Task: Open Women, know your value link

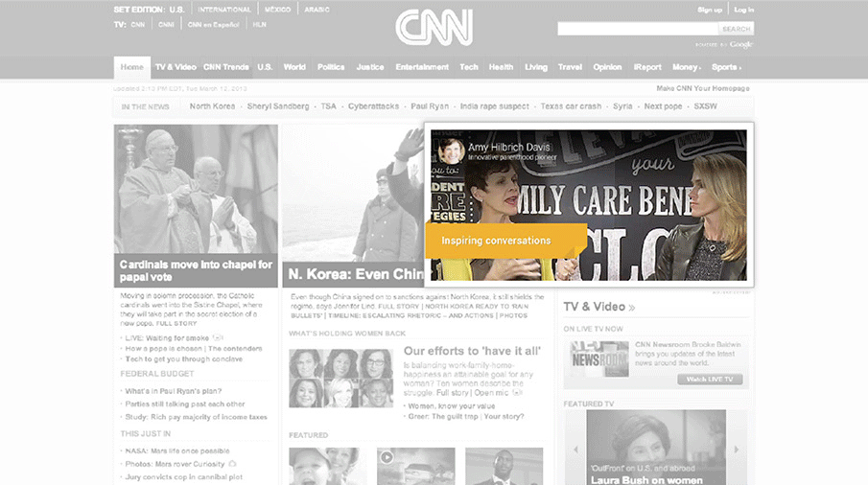Action: (x=452, y=405)
